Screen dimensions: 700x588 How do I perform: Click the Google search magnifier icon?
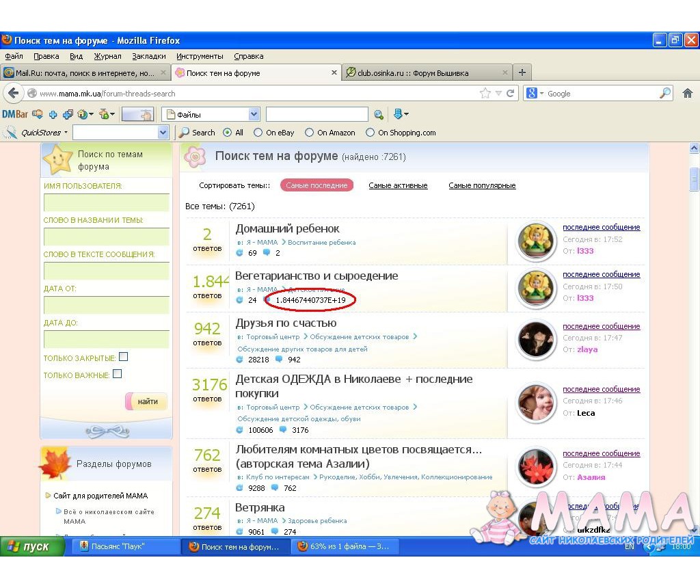point(665,94)
